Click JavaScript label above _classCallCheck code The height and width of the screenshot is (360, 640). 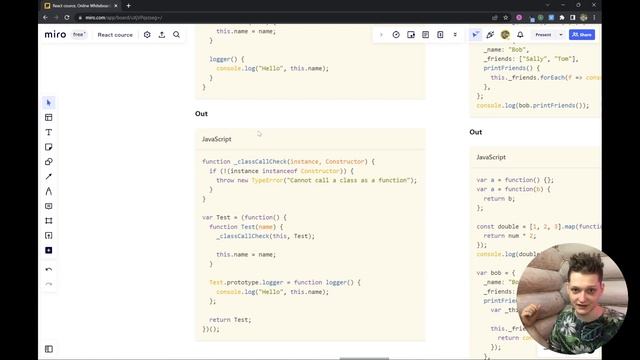tap(216, 139)
